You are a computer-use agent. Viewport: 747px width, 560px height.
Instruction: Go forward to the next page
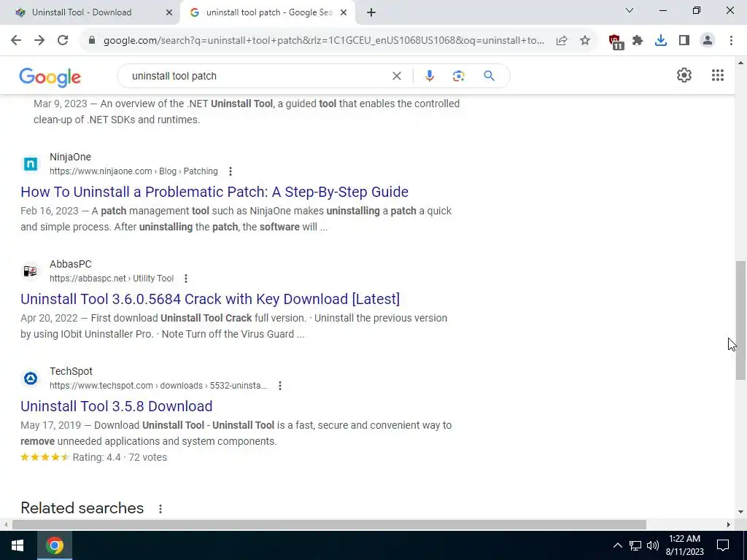pyautogui.click(x=39, y=41)
